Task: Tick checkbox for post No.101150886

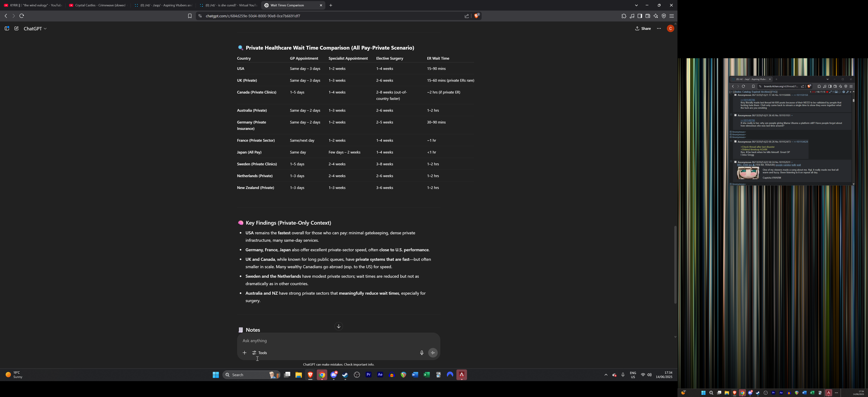Action: point(736,95)
